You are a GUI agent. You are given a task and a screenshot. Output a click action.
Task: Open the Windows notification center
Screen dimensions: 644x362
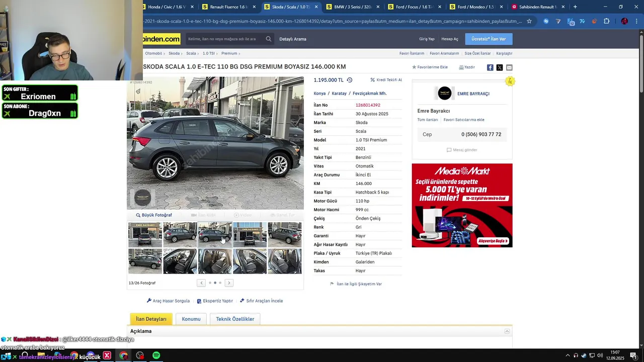click(x=633, y=355)
